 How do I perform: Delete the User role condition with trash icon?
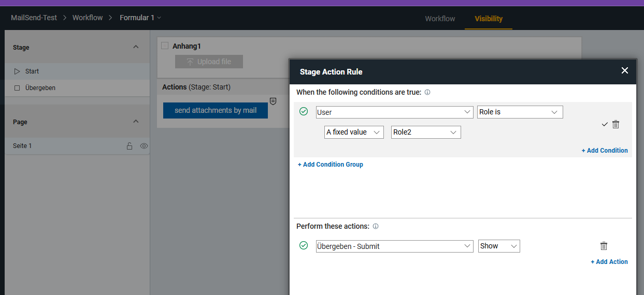[616, 124]
